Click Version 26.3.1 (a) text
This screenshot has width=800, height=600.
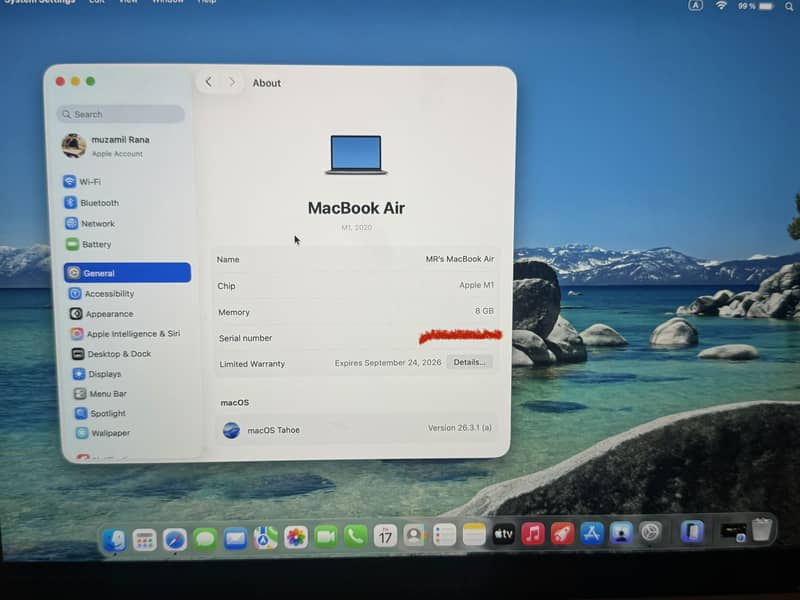pos(460,428)
